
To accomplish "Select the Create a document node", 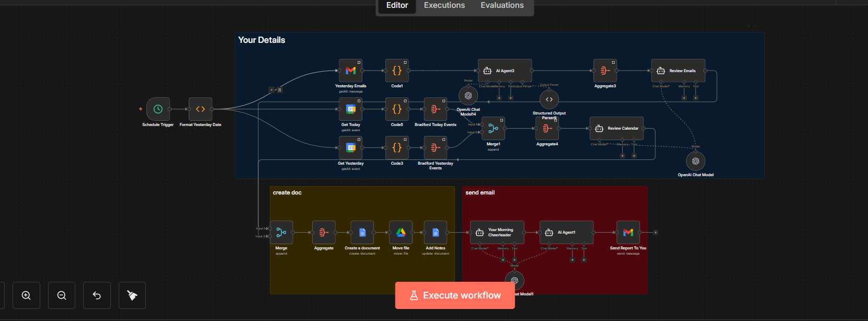I will point(362,233).
